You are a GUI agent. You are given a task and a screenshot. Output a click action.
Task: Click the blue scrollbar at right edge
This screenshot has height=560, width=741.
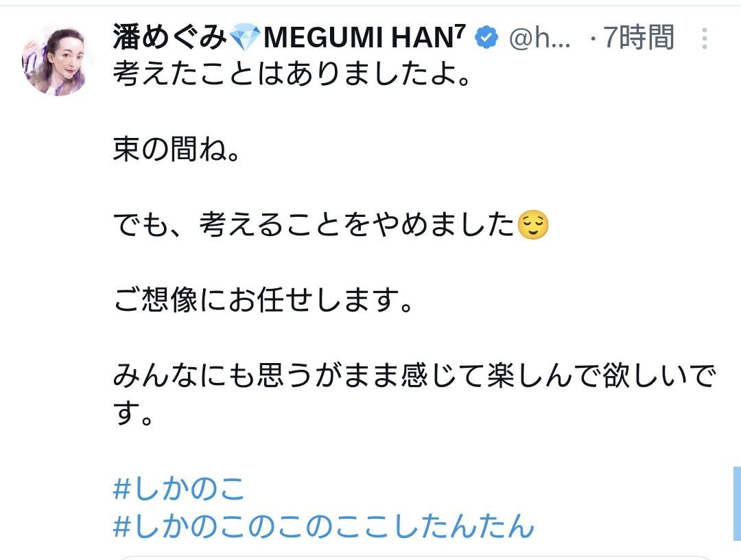(x=737, y=503)
